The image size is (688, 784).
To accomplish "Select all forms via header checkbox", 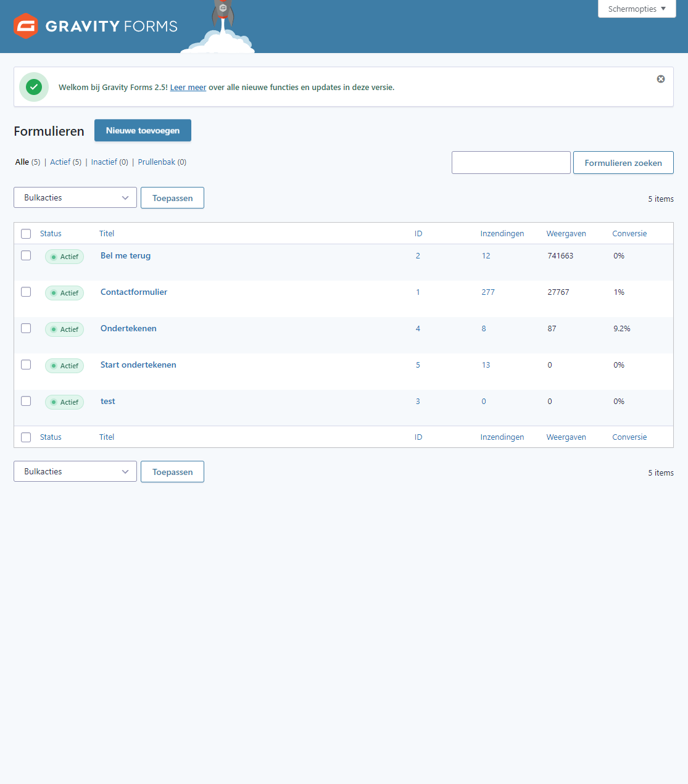I will 26,234.
